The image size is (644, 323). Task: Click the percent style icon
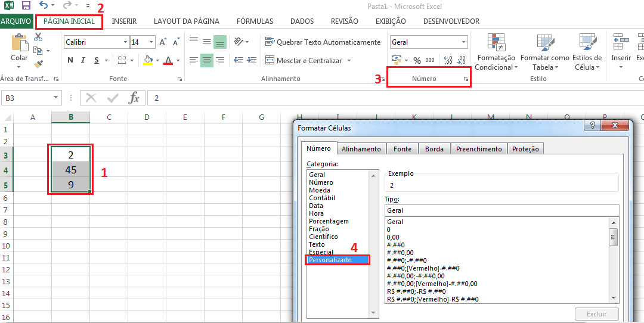417,60
